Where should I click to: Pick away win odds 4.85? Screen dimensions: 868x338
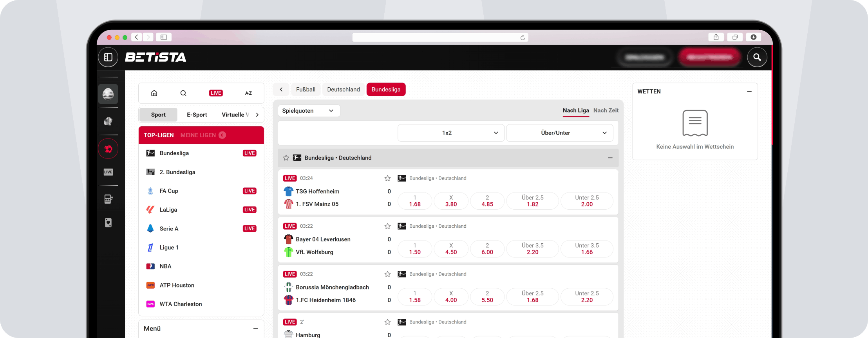[x=487, y=201]
